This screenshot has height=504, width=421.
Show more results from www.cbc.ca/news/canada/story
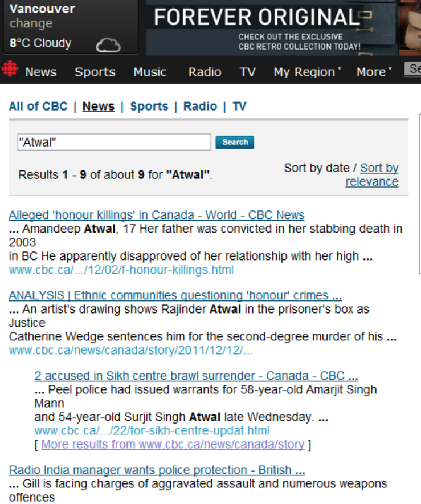(x=173, y=444)
